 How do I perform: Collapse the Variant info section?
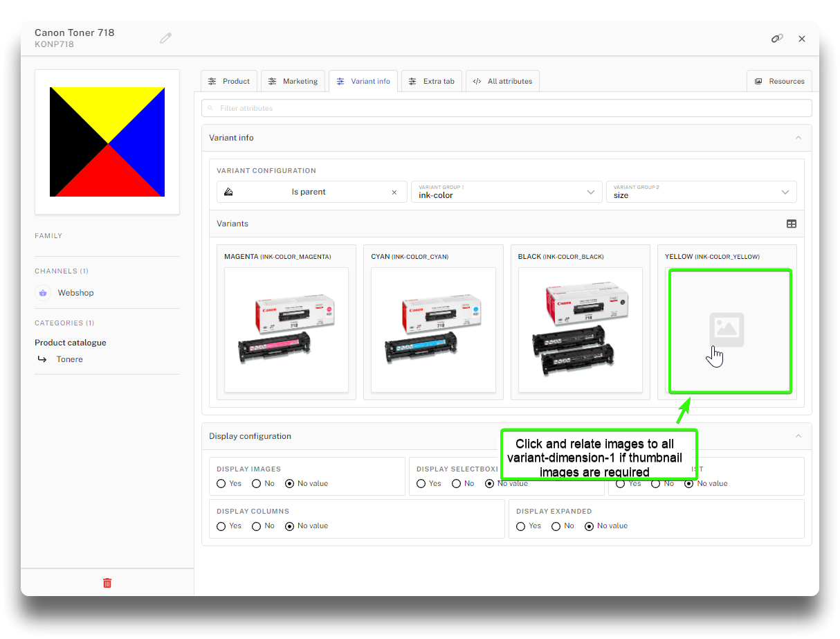click(x=798, y=138)
